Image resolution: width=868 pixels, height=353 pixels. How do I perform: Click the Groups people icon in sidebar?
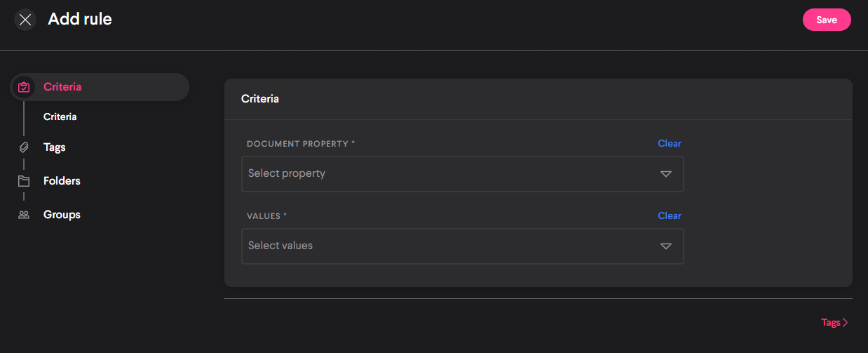click(24, 215)
